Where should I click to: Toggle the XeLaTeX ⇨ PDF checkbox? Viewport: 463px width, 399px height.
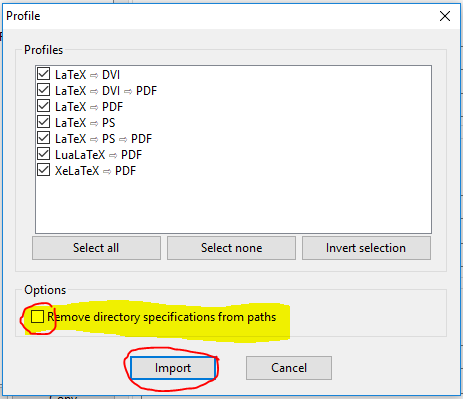[x=44, y=170]
